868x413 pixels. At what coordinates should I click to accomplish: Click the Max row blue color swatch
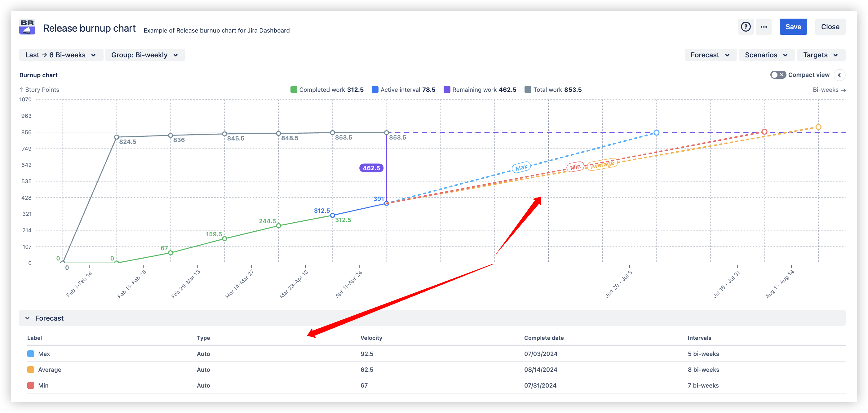[31, 354]
